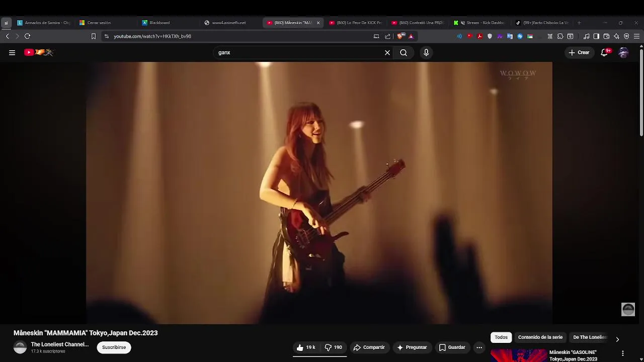Open the Måneskin GASOLINE recommended thumbnail

519,355
